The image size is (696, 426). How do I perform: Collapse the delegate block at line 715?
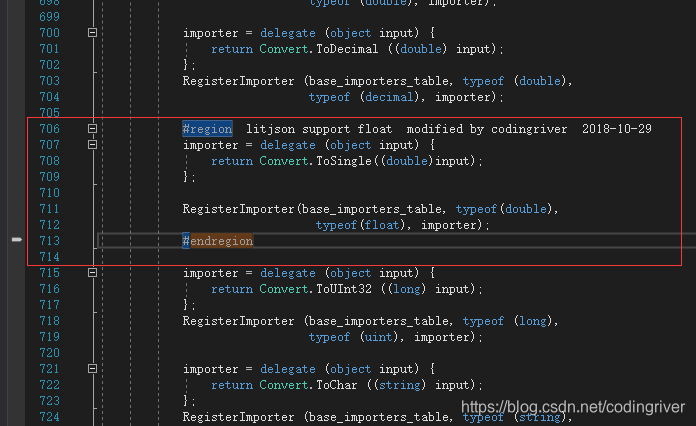(x=92, y=273)
